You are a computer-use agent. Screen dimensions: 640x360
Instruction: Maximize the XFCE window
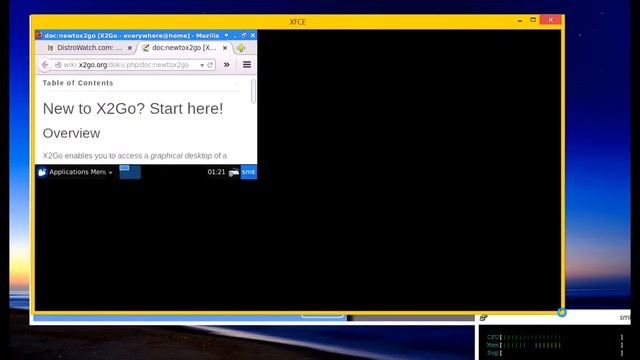coord(533,20)
